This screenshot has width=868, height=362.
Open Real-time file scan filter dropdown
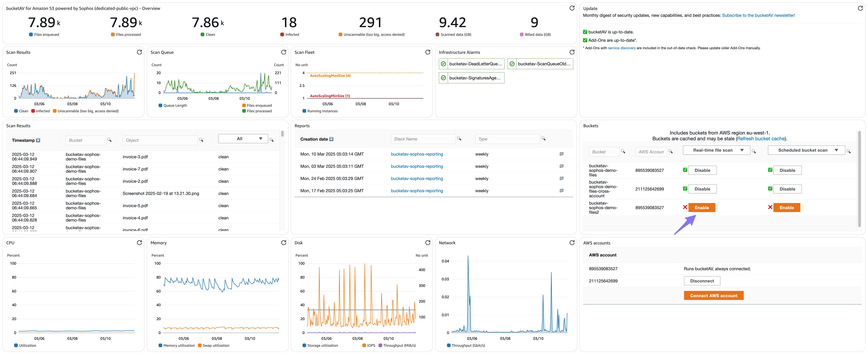pos(716,150)
